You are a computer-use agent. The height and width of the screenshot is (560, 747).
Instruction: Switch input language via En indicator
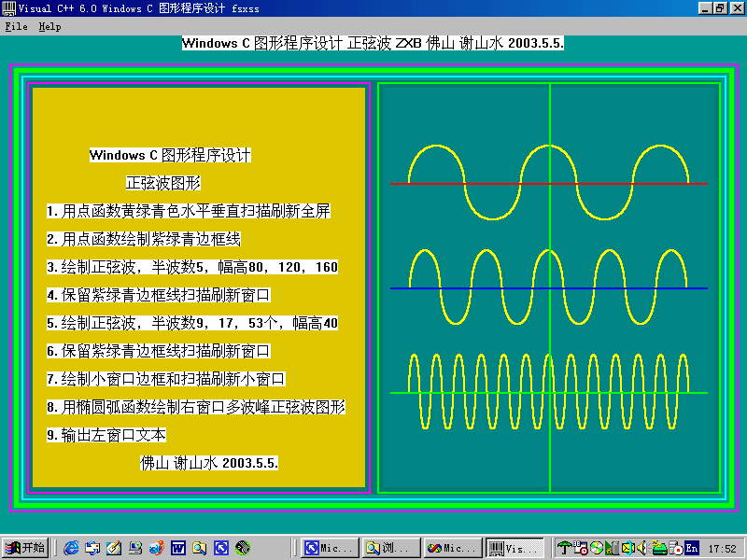[692, 548]
